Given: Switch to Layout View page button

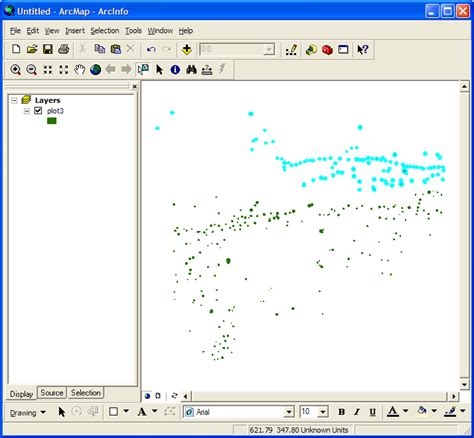Looking at the screenshot, I should click(x=158, y=396).
